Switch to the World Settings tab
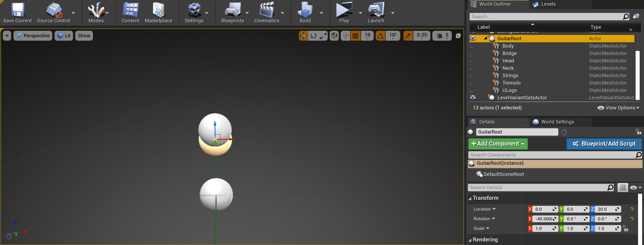This screenshot has width=644, height=245. [x=557, y=122]
